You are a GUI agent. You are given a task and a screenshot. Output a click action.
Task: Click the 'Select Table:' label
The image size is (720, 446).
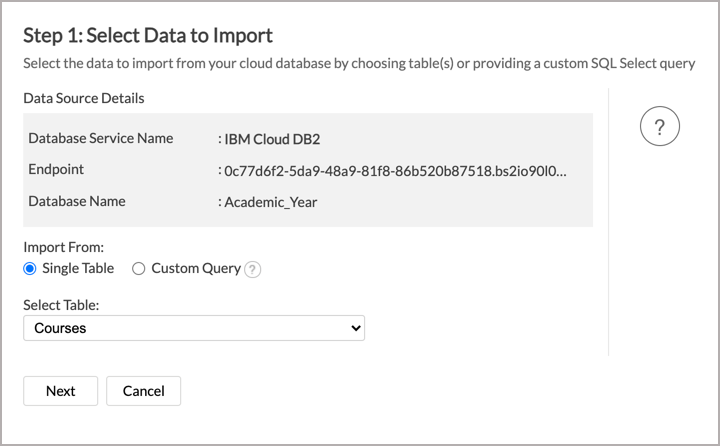pos(62,303)
